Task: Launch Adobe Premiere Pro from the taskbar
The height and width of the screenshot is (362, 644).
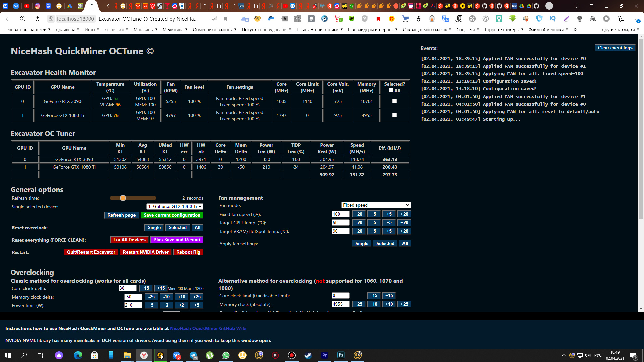Action: coord(324,355)
